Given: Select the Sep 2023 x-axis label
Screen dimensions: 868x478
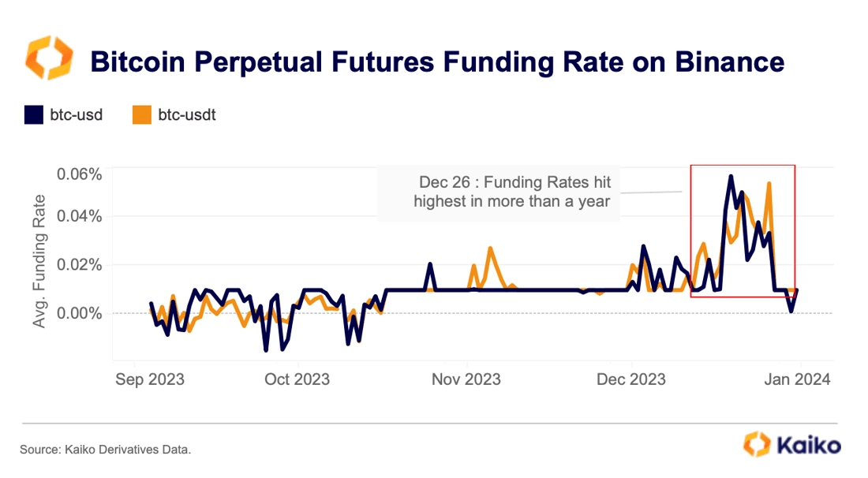Looking at the screenshot, I should point(149,379).
